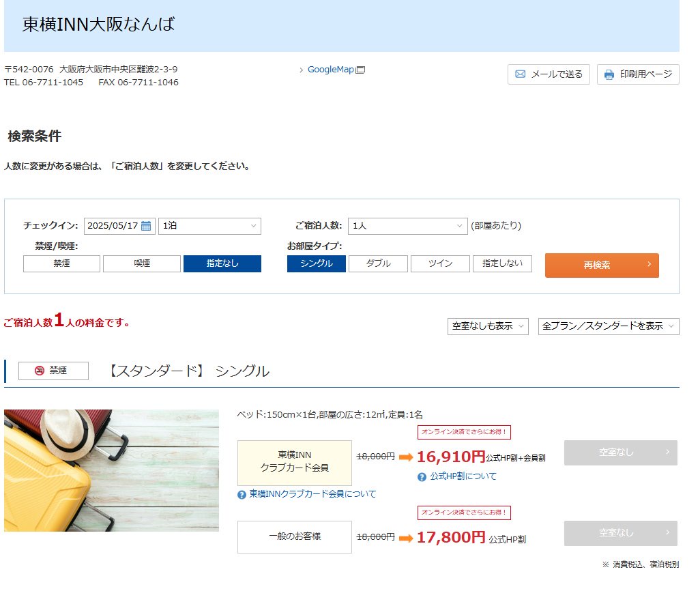Click the 公式HP割+会員割 label
700x589 pixels.
[516, 458]
